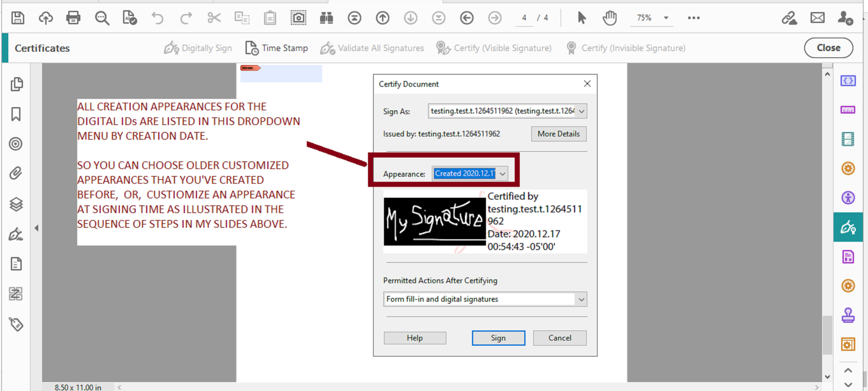The image size is (868, 391).
Task: Select the Hand tool
Action: click(x=609, y=18)
